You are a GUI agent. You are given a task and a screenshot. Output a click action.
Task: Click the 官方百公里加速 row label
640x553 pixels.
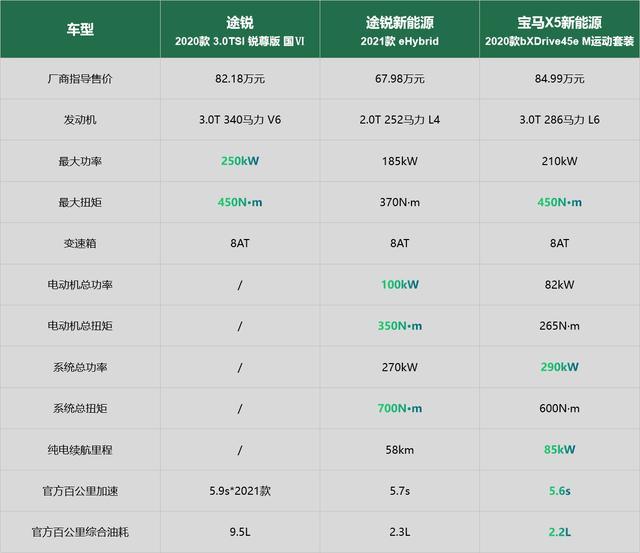click(x=80, y=491)
